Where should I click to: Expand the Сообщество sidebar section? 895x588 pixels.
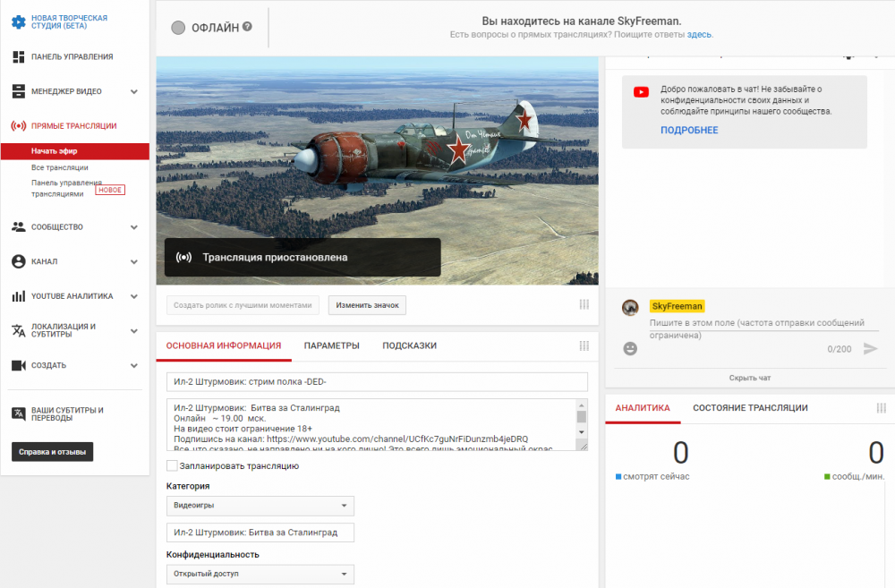click(x=133, y=227)
